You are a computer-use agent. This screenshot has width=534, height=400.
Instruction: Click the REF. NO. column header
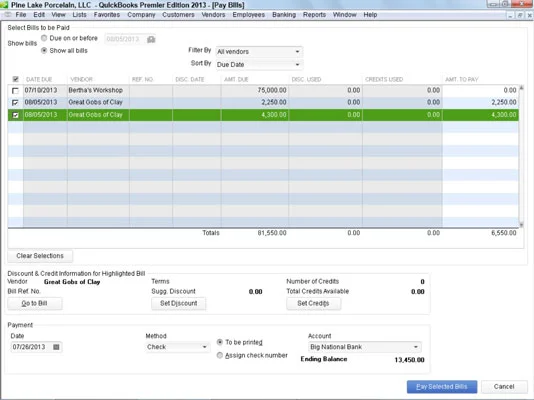click(143, 80)
